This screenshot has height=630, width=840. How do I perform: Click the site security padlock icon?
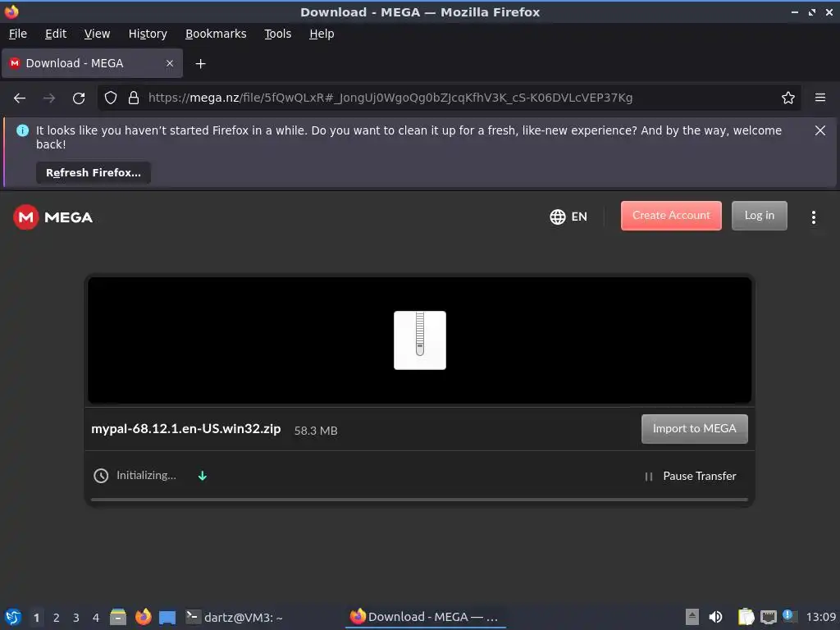click(134, 98)
